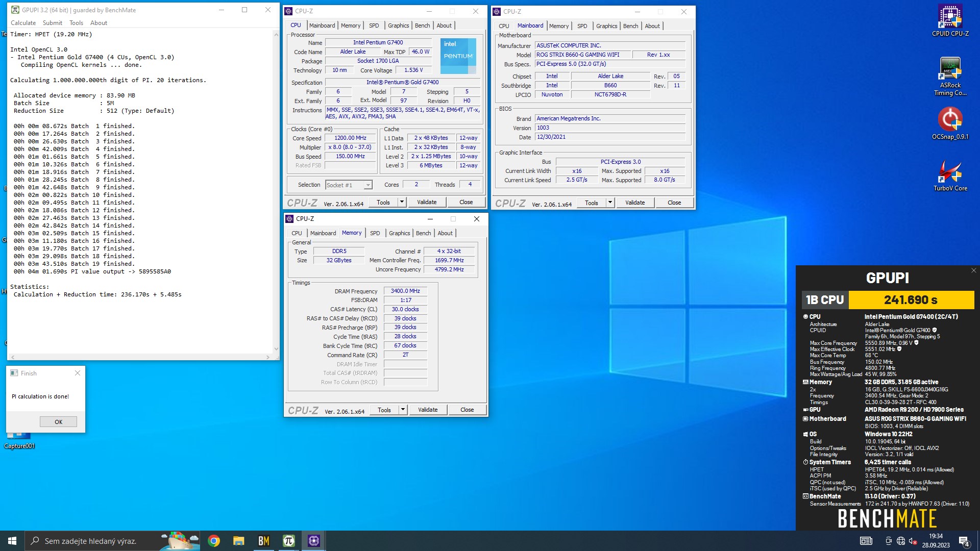Click OK in Finish dialog

[x=59, y=422]
